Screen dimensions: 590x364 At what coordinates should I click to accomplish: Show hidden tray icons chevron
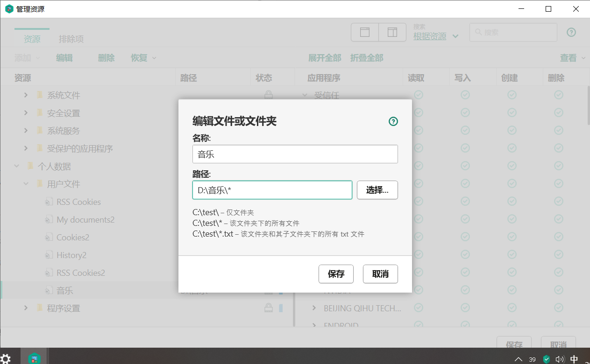pyautogui.click(x=518, y=359)
